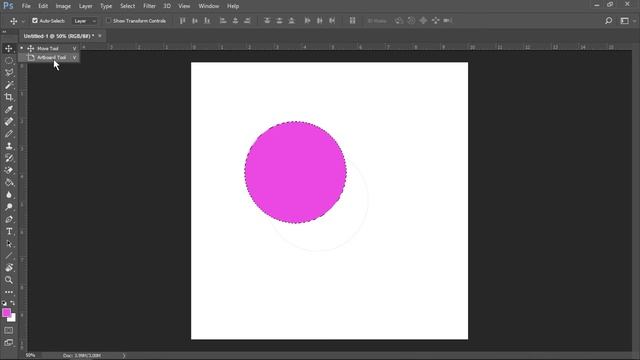Click the Align Top Edges icon
This screenshot has height=360, width=640.
pyautogui.click(x=182, y=21)
